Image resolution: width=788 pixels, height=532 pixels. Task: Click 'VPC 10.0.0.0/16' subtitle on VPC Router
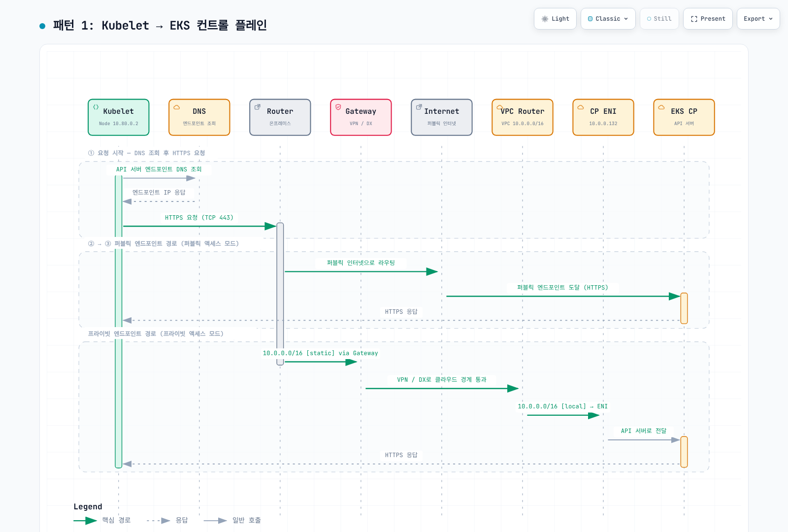[523, 124]
